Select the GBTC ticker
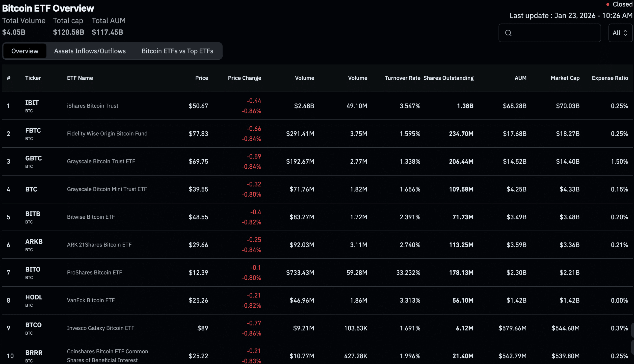The image size is (634, 364). pyautogui.click(x=33, y=158)
